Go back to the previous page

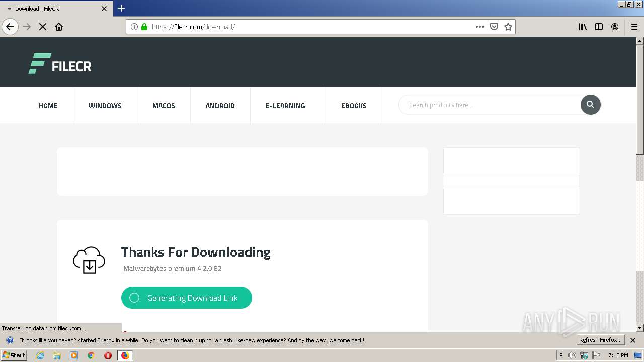point(10,27)
